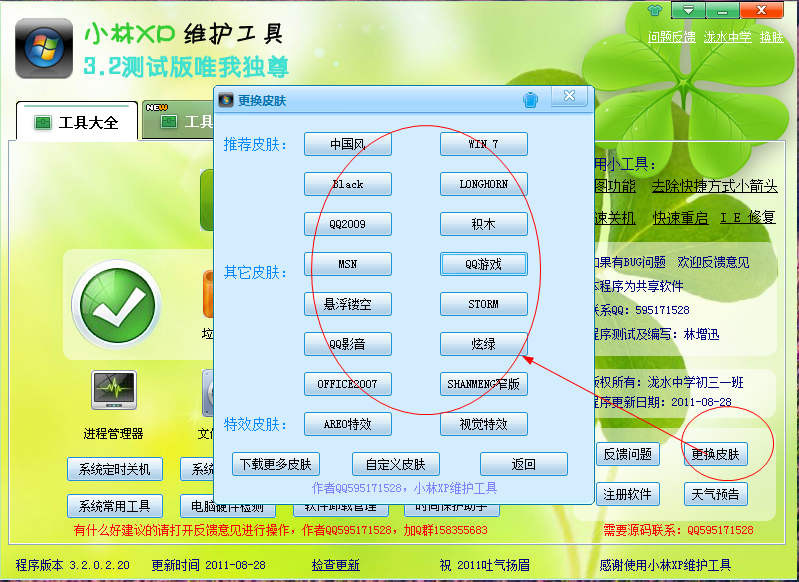Image resolution: width=799 pixels, height=582 pixels.
Task: Select the QQ游戏 skin
Action: pyautogui.click(x=483, y=264)
